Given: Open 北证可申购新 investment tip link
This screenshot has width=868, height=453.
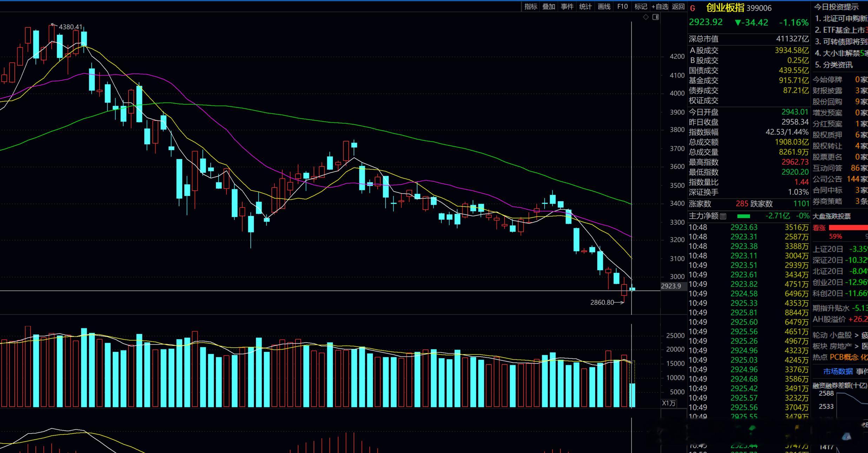Looking at the screenshot, I should [841, 19].
